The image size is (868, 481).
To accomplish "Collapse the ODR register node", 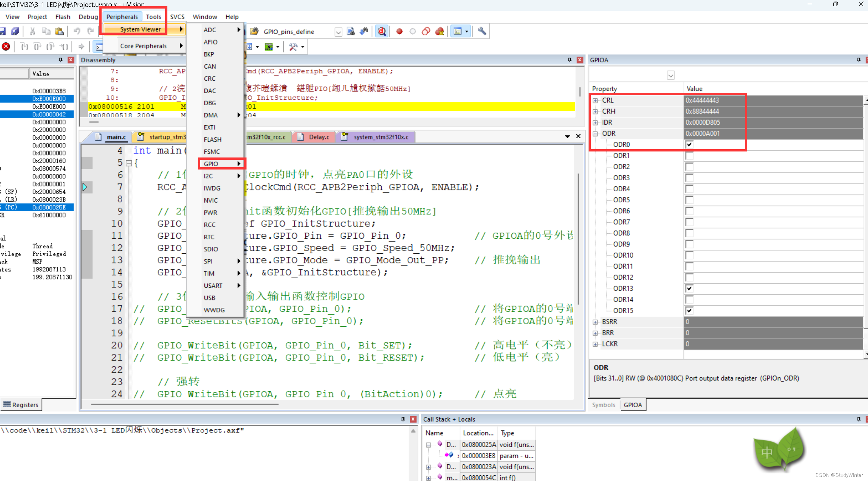I will click(x=595, y=134).
